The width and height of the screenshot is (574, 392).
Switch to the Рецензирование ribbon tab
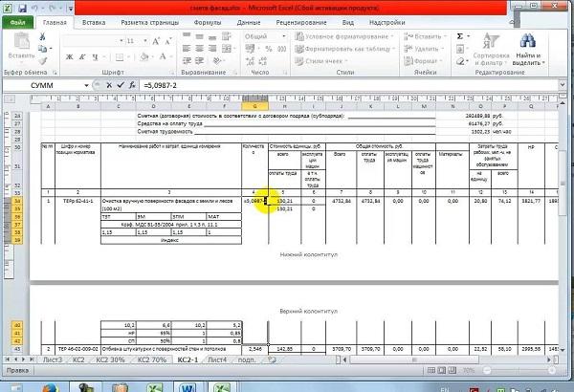coord(301,22)
